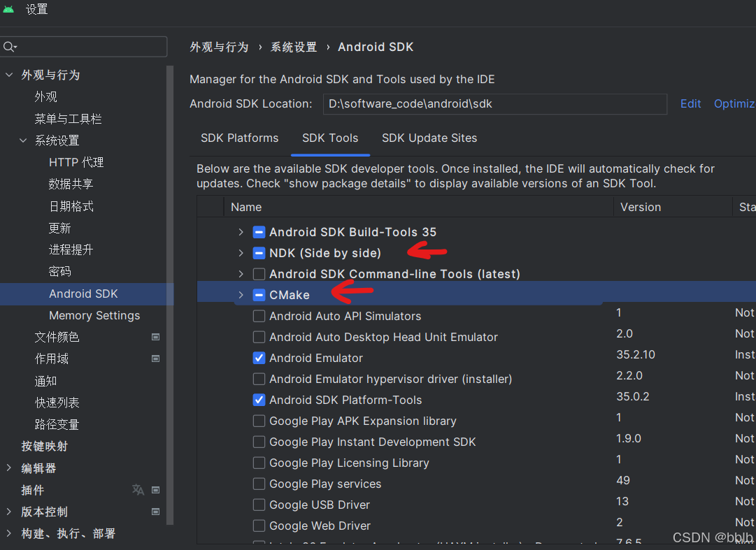Click the Optimize disk space link

(734, 104)
